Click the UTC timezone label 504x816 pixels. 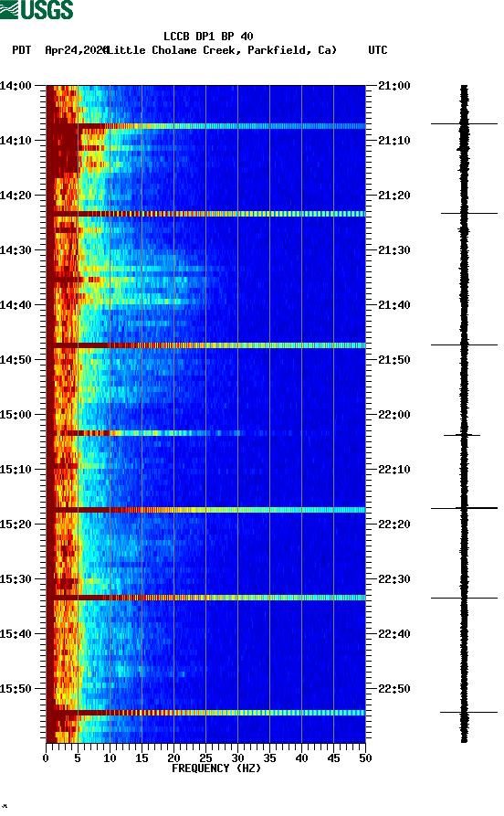pos(378,50)
